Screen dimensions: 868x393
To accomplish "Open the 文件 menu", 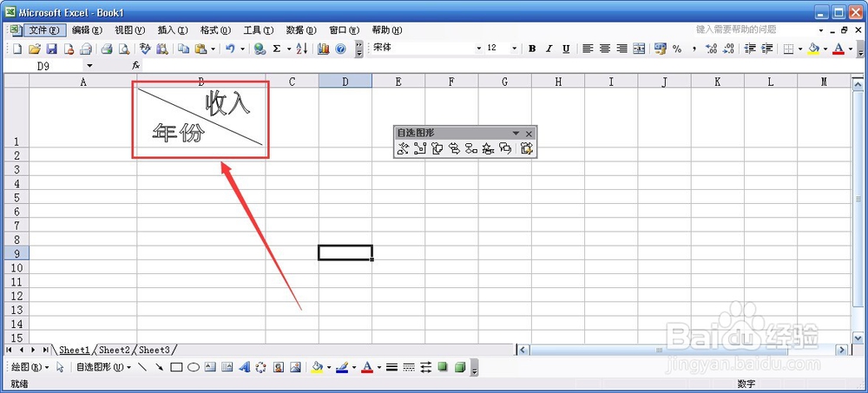I will click(43, 29).
